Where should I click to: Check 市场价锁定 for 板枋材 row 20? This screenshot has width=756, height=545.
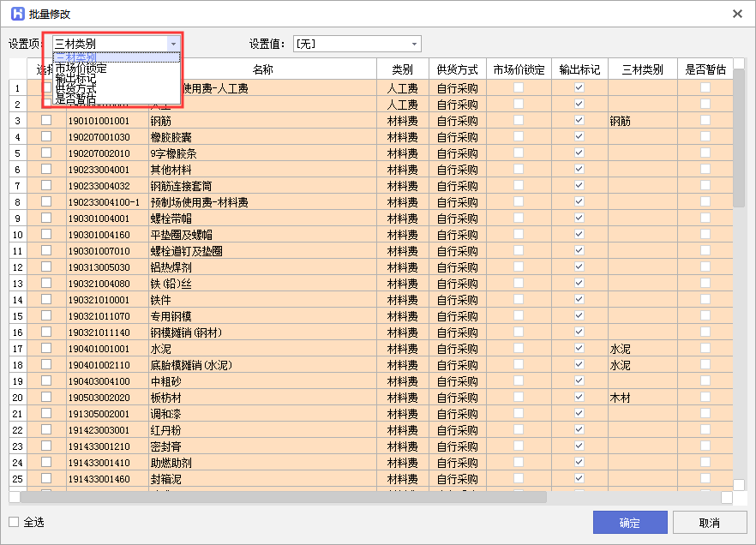tap(518, 398)
